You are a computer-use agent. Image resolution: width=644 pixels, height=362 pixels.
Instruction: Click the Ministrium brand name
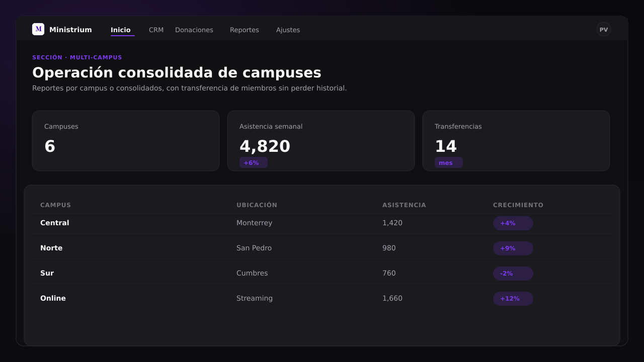70,30
